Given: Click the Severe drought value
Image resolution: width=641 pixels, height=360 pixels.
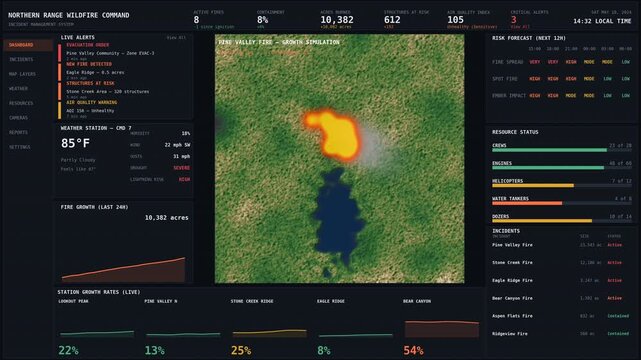Looking at the screenshot, I should coord(181,168).
